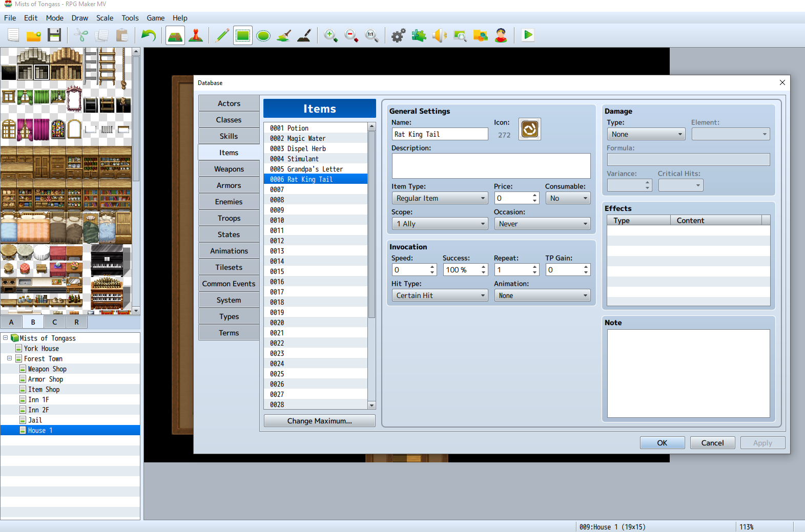The width and height of the screenshot is (805, 532).
Task: Click the Playtest green arrow icon
Action: 528,35
